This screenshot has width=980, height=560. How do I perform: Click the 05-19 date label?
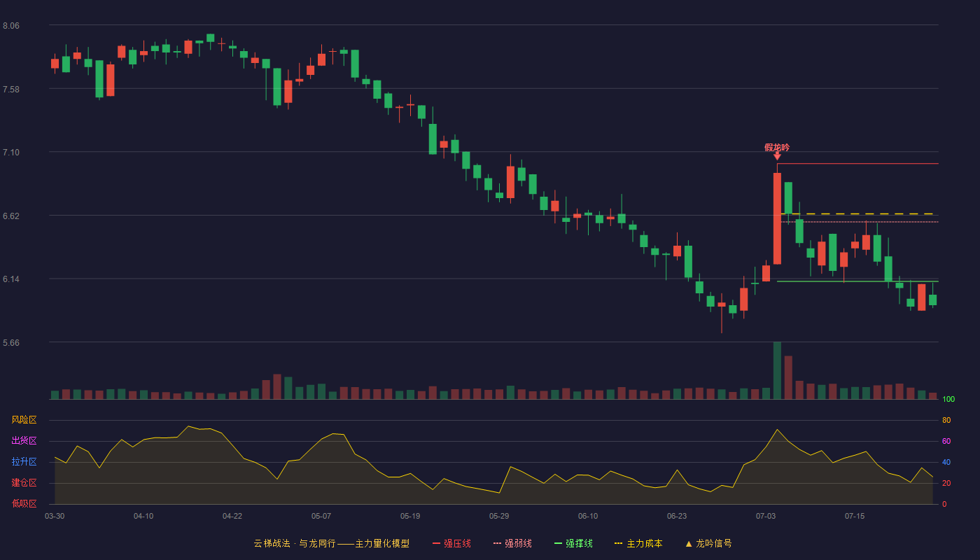tap(410, 516)
